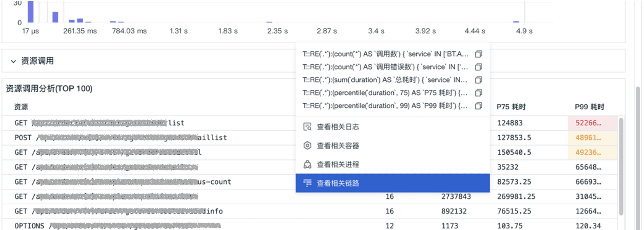Click the 资源 column header
This screenshot has width=644, height=230.
point(21,107)
